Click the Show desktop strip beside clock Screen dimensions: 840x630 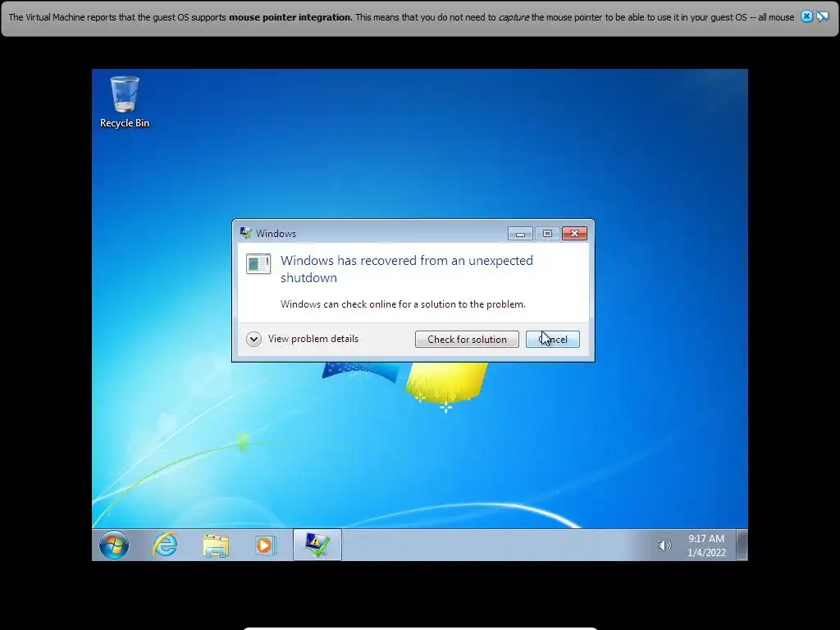click(742, 545)
